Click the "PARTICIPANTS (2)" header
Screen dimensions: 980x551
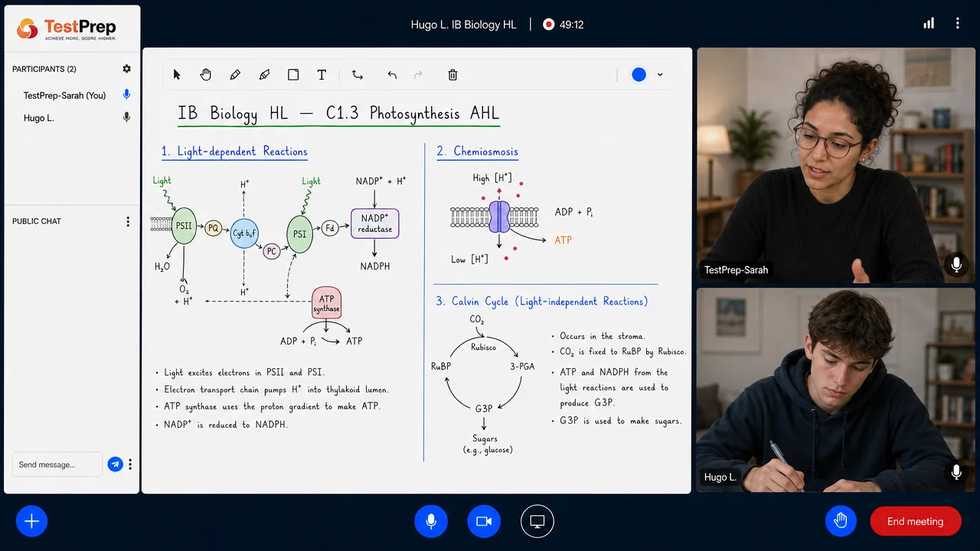[44, 69]
